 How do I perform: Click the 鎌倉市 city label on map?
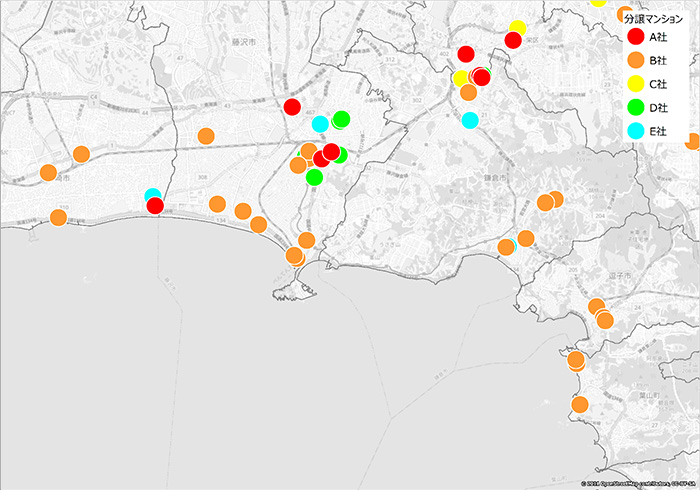tap(497, 176)
